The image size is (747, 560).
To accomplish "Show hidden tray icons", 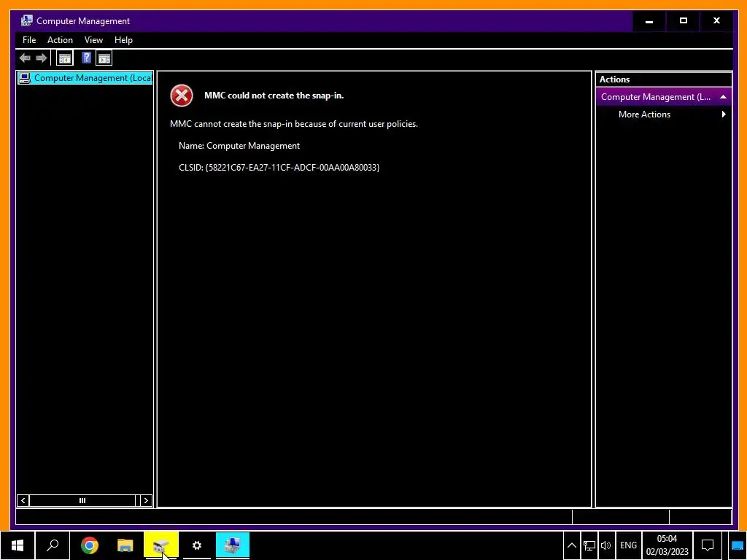I will (x=572, y=545).
